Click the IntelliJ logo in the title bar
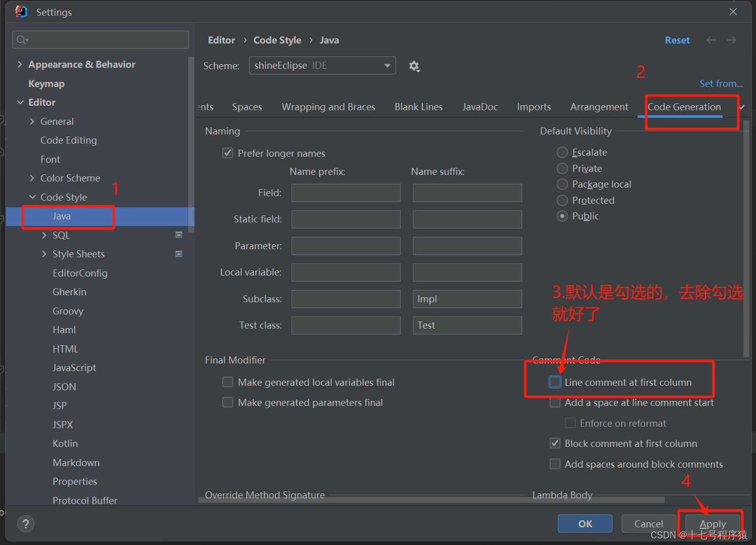756x545 pixels. (x=21, y=12)
